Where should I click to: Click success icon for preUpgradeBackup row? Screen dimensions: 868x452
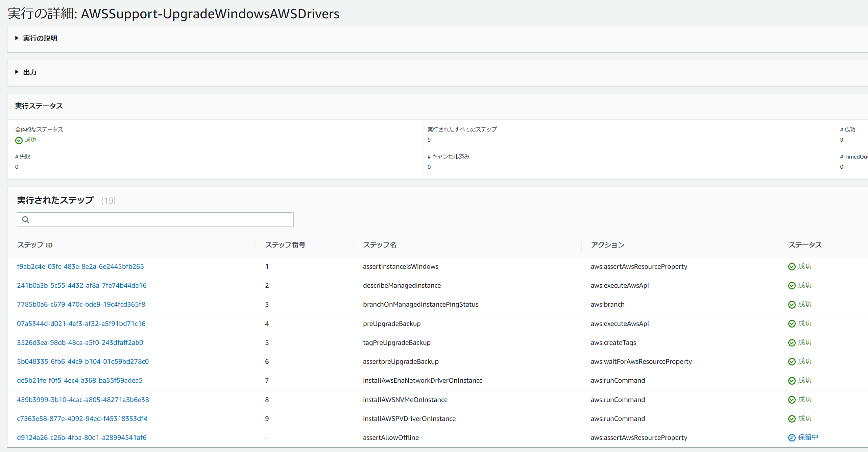tap(792, 324)
